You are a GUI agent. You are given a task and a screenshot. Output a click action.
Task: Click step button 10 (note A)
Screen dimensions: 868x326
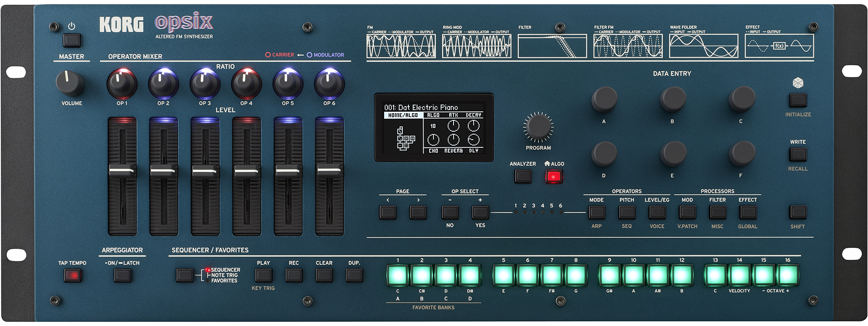coord(633,275)
